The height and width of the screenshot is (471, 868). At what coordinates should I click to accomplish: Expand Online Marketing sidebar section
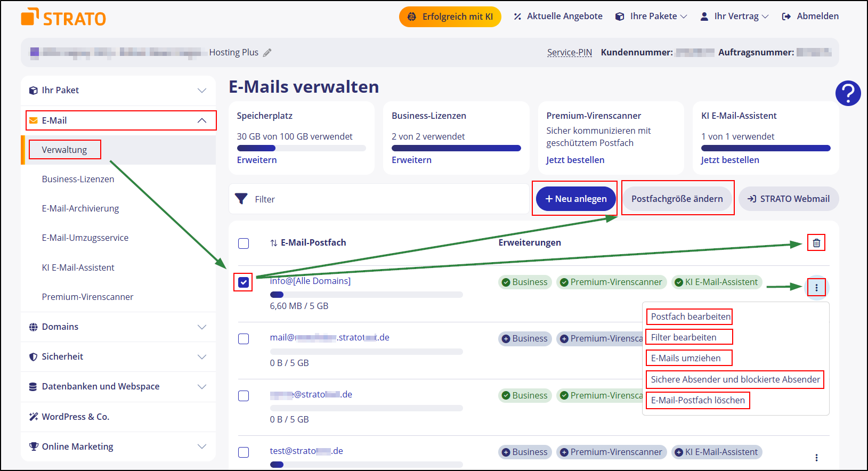coord(118,446)
